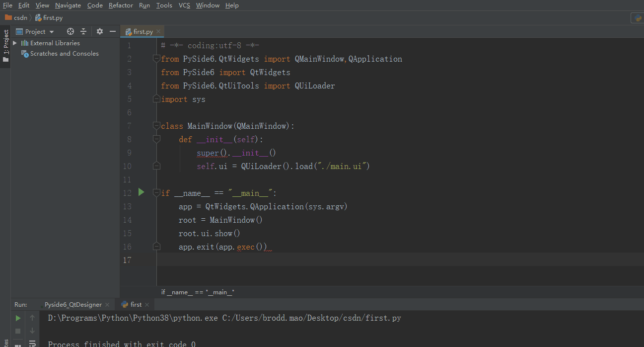The height and width of the screenshot is (347, 644).
Task: Switch to the 'first' run tab
Action: pyautogui.click(x=136, y=305)
